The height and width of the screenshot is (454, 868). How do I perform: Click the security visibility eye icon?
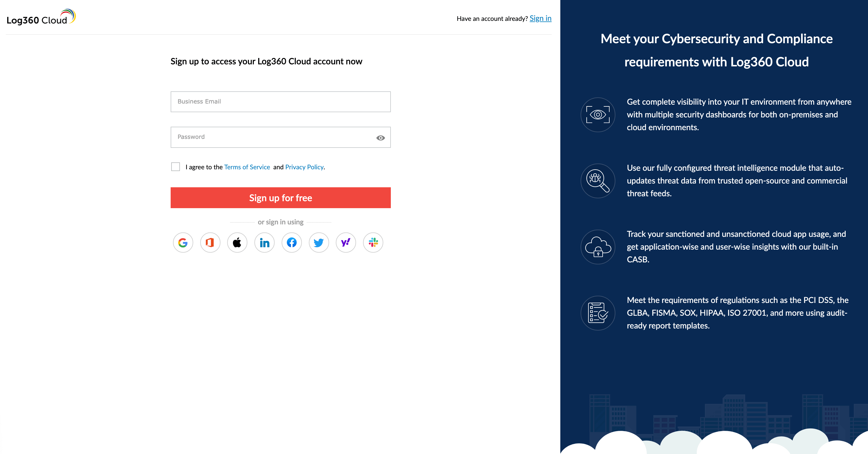click(597, 115)
